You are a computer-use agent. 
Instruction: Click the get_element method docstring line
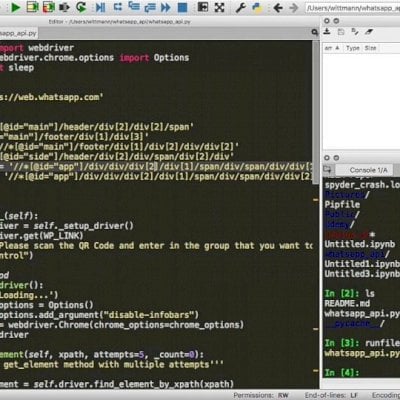pos(112,365)
